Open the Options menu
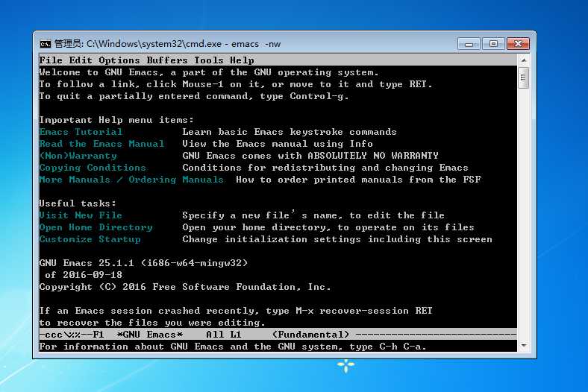The image size is (588, 392). click(x=119, y=60)
